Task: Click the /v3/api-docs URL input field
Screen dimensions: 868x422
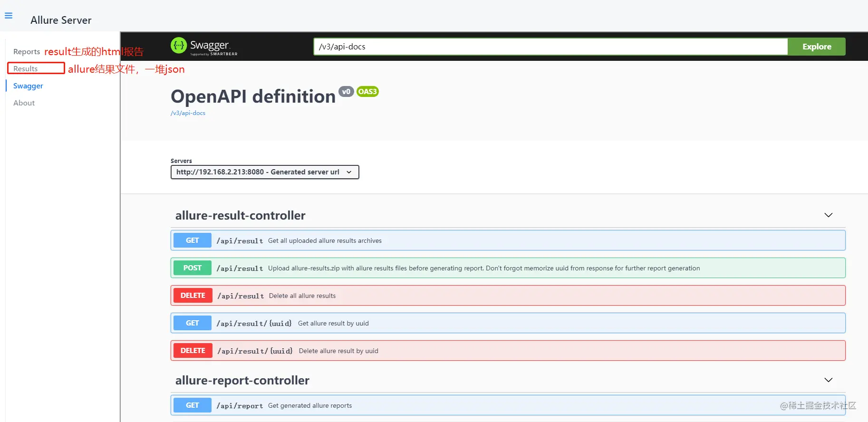Action: [550, 47]
